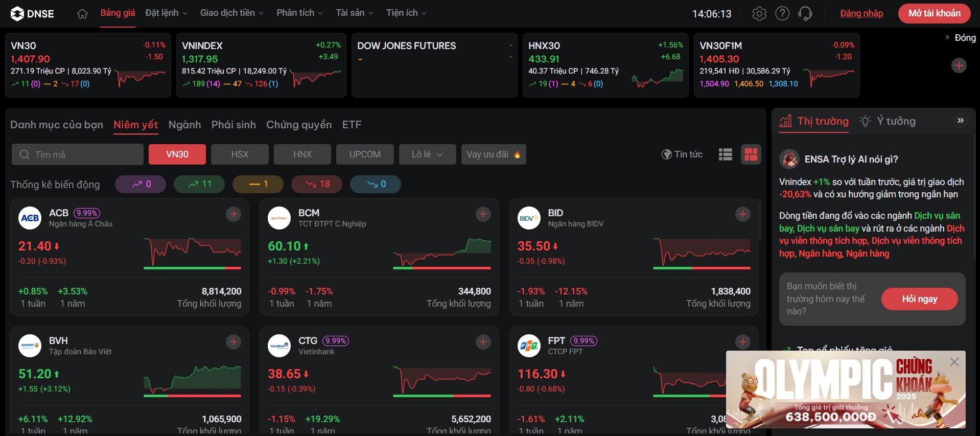
Task: Filter by ceiling-price stocks count 0
Action: pyautogui.click(x=141, y=184)
